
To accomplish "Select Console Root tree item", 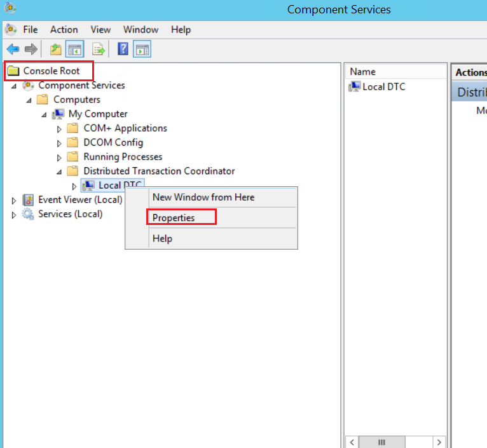I will tap(51, 71).
